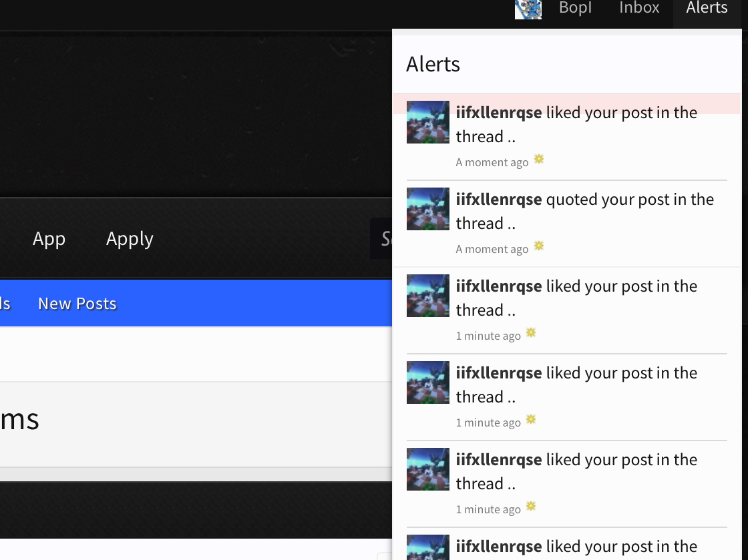Click iifxllenrqse avatar in quoted alert
748x560 pixels.
[428, 209]
